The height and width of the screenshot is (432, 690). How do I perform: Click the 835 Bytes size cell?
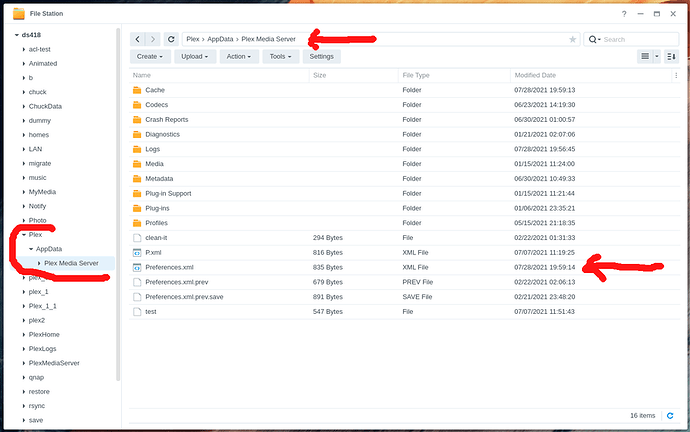tap(328, 267)
